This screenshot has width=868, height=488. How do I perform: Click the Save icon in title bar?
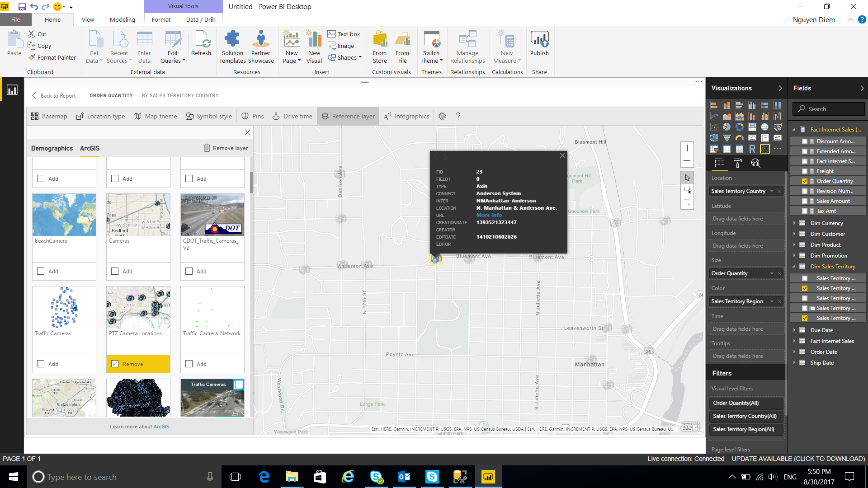tap(22, 7)
